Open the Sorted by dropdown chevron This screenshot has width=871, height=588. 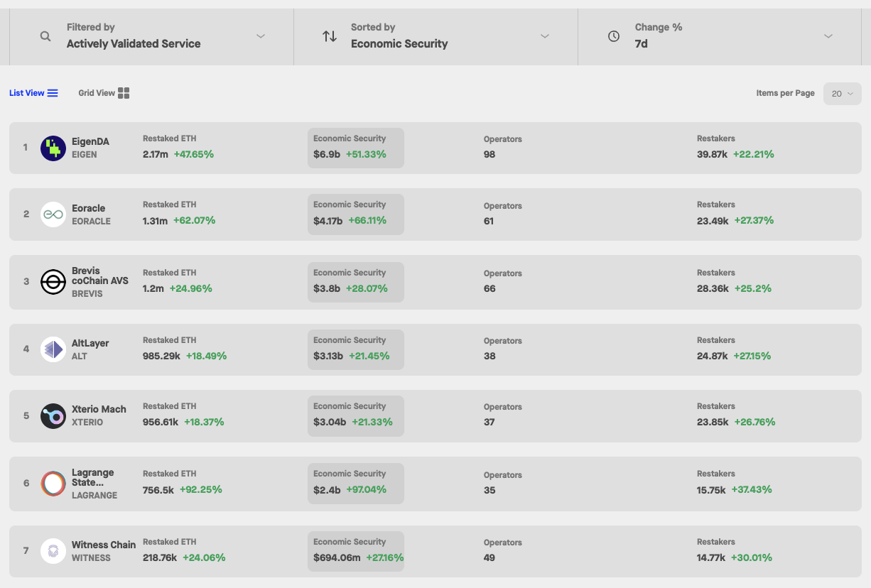point(545,36)
